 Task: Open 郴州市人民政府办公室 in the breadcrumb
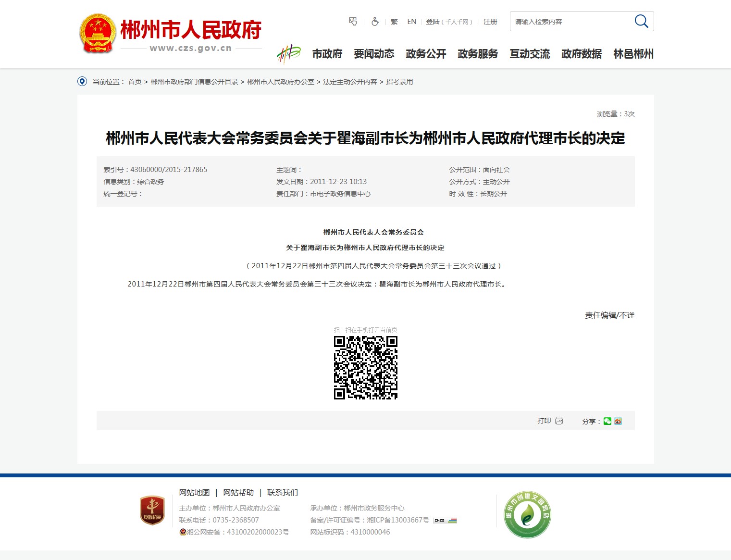(281, 82)
